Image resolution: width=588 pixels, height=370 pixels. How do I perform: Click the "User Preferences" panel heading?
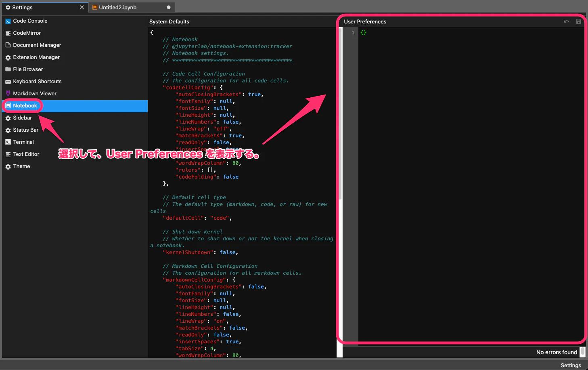click(365, 22)
